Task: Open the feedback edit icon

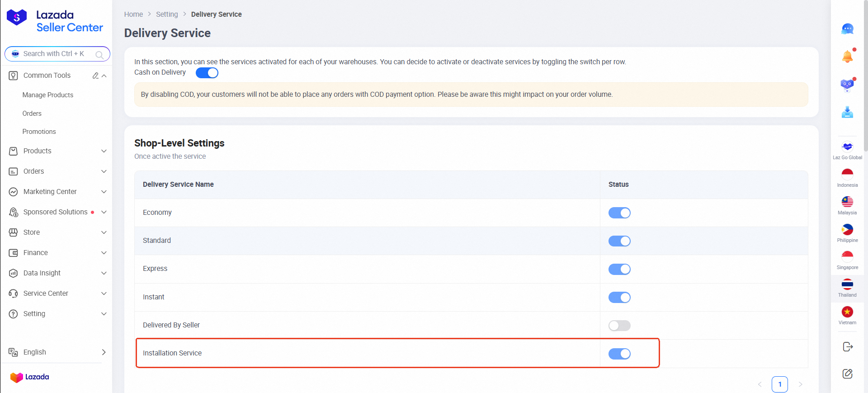Action: tap(847, 374)
